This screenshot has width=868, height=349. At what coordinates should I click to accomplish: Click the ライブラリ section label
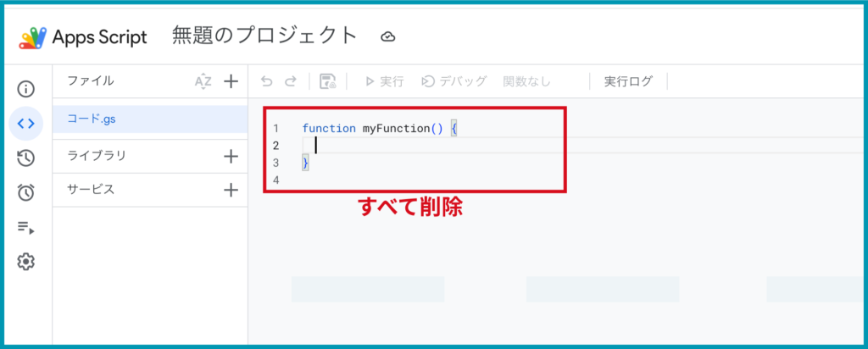pyautogui.click(x=97, y=156)
